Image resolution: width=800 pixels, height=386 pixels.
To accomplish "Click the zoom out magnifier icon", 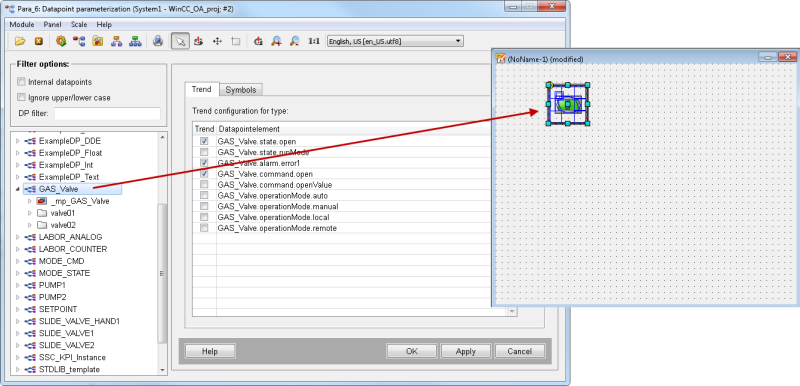I will coord(294,41).
